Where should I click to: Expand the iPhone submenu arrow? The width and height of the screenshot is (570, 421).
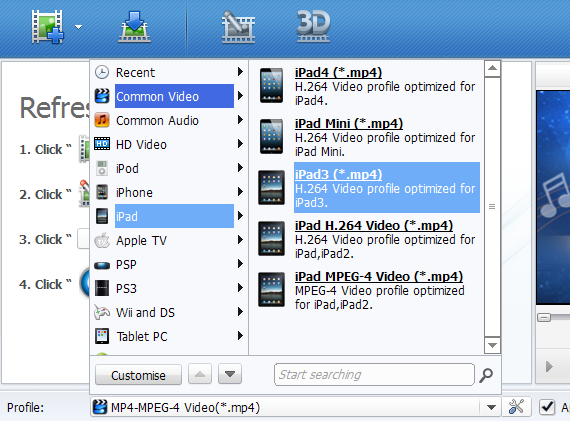[x=240, y=192]
